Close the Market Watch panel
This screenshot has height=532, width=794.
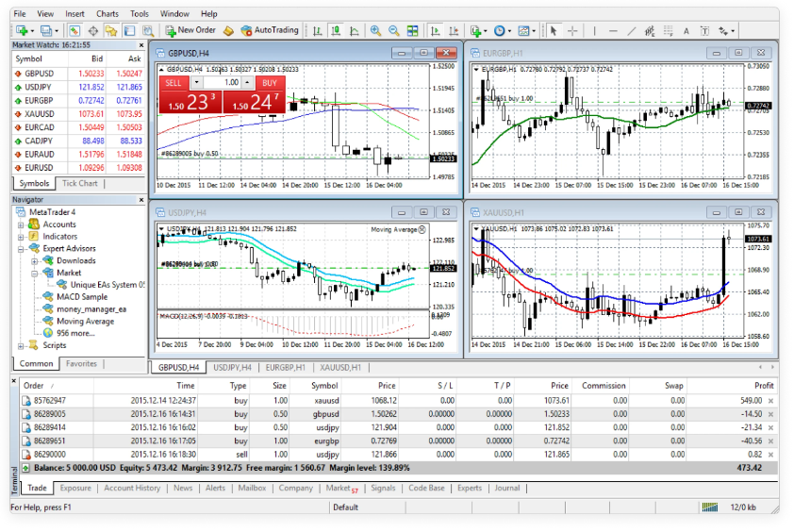point(141,45)
